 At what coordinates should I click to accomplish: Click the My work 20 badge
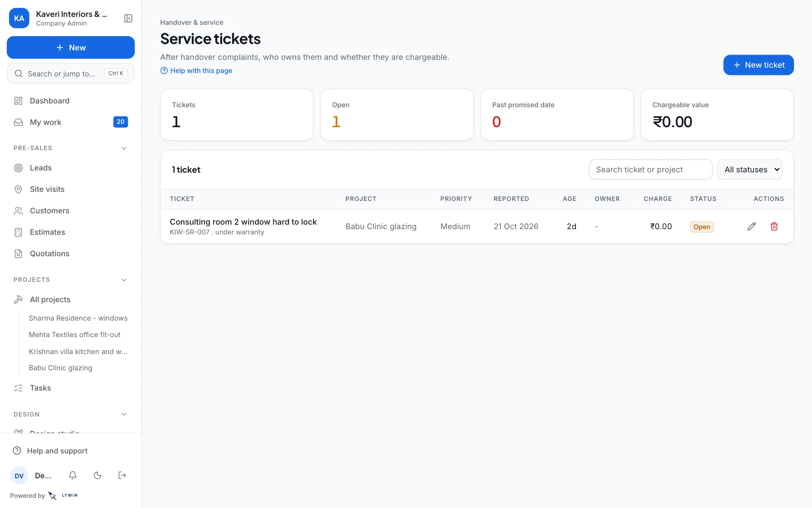[121, 122]
